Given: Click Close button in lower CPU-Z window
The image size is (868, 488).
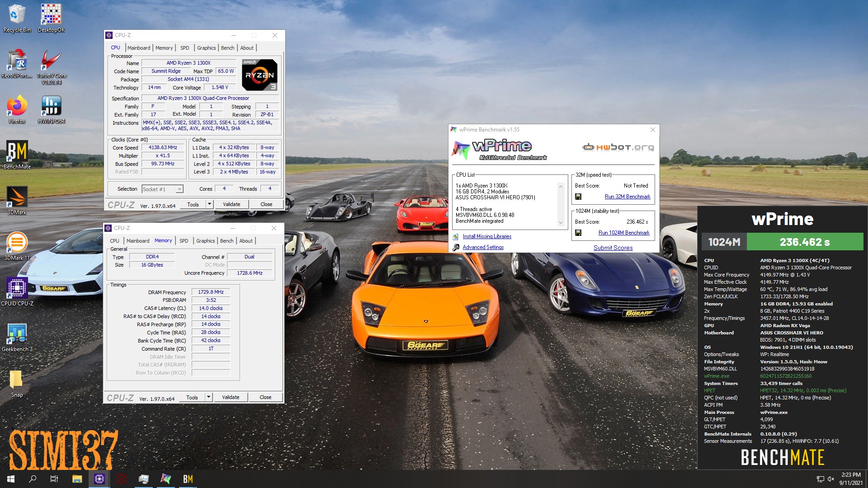Looking at the screenshot, I should [265, 397].
